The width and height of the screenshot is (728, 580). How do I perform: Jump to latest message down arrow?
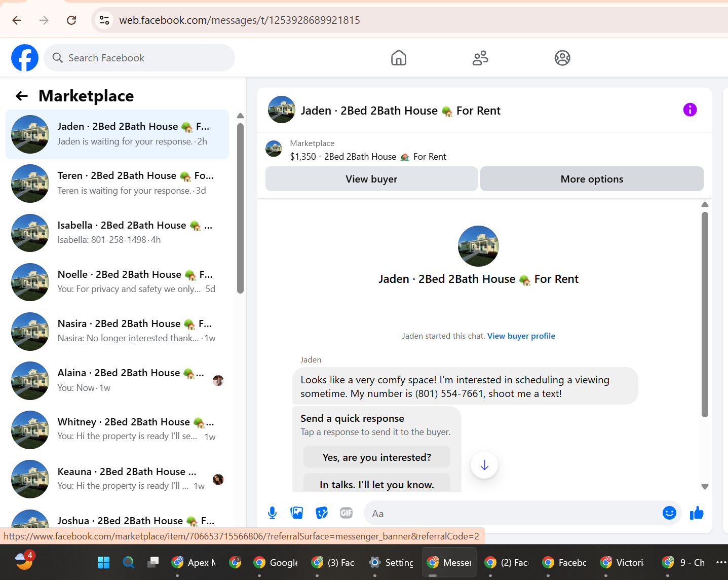(484, 465)
